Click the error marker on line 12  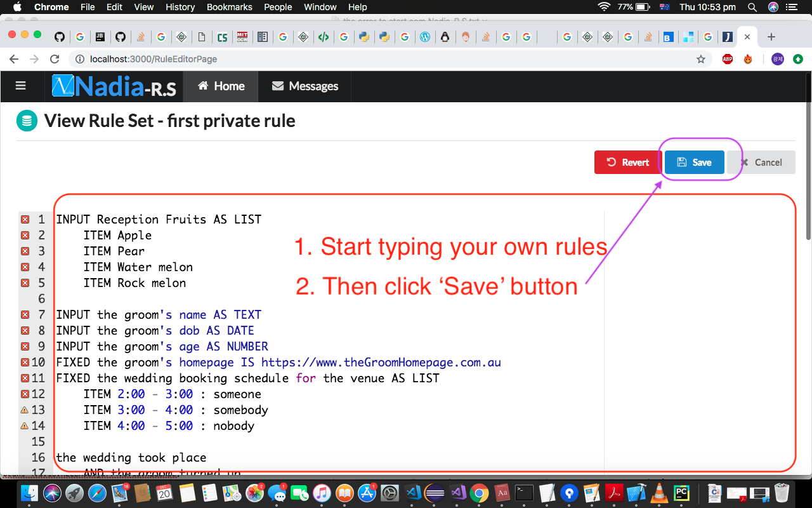(x=25, y=394)
